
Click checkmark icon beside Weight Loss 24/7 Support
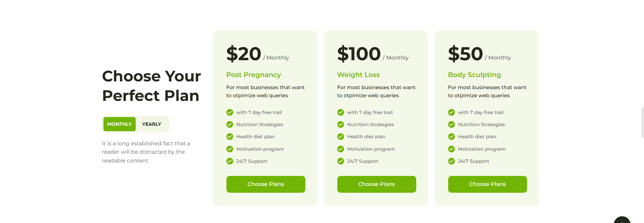click(341, 161)
